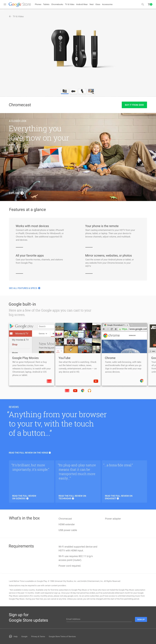The width and height of the screenshot is (156, 644).
Task: Focus the Email Address input field
Action: tap(99, 619)
